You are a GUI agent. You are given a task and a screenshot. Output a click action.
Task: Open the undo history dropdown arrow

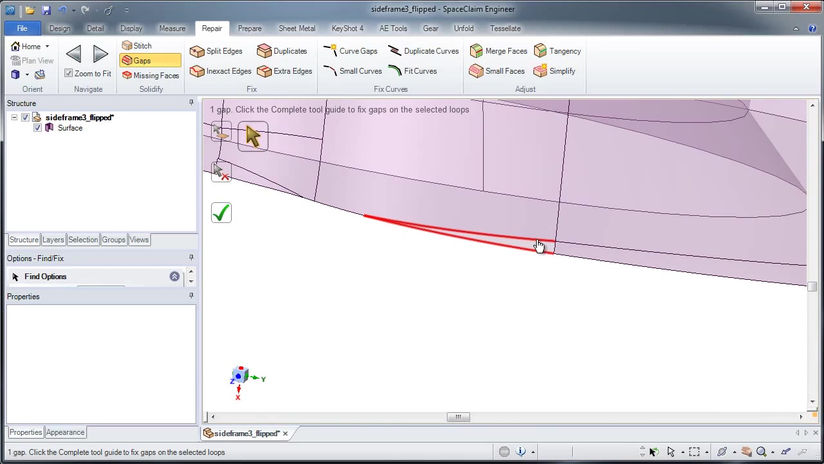(x=74, y=10)
